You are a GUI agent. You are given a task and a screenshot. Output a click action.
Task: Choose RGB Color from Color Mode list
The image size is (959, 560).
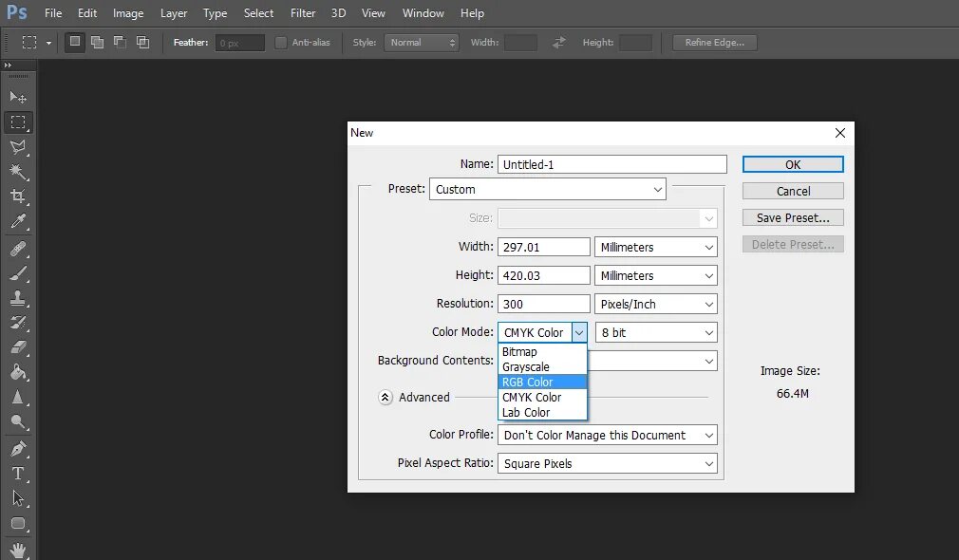pyautogui.click(x=542, y=383)
